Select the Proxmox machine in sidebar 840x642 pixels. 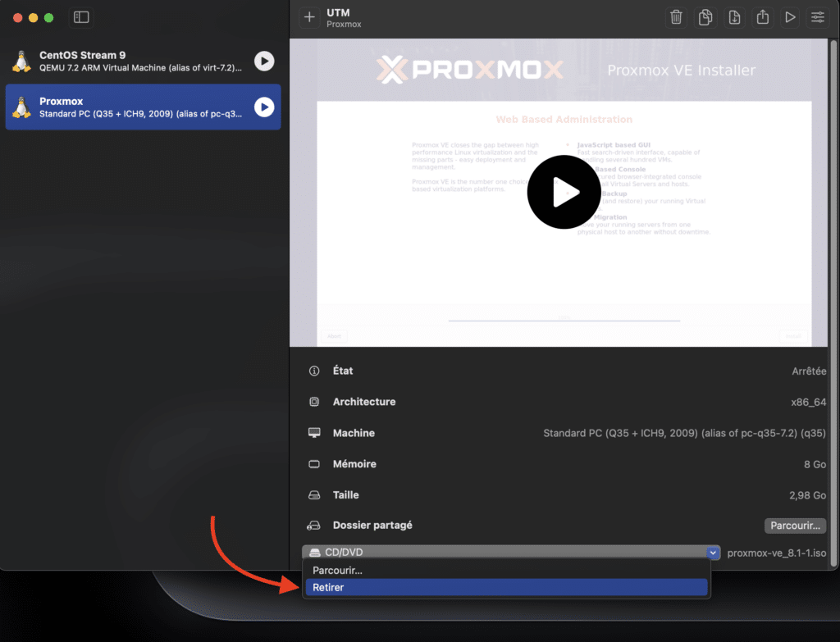point(143,107)
